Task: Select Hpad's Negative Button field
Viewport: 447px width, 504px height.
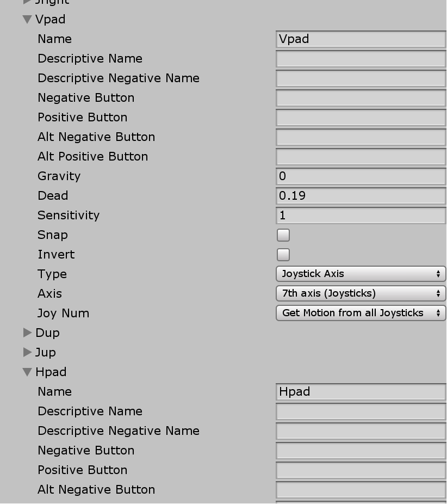Action: click(361, 450)
